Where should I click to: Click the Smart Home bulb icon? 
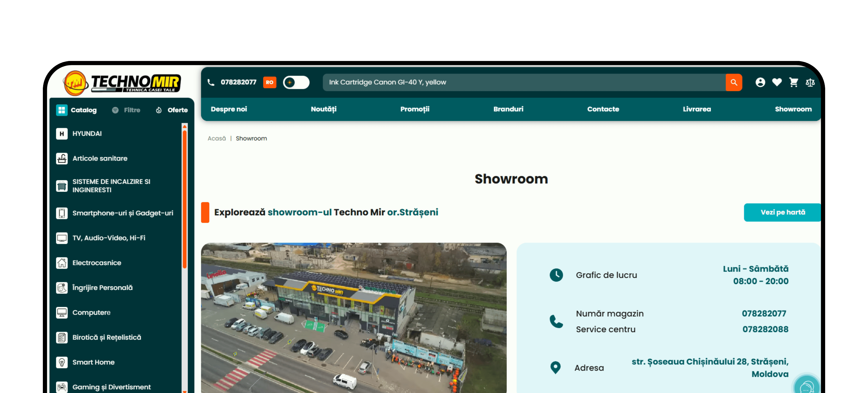click(x=62, y=362)
